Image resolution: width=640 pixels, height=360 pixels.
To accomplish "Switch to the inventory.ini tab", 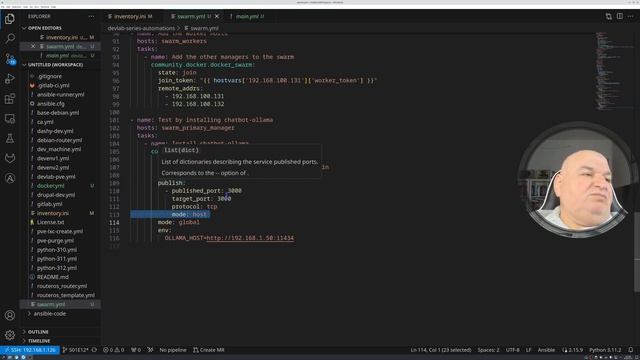I will point(131,16).
